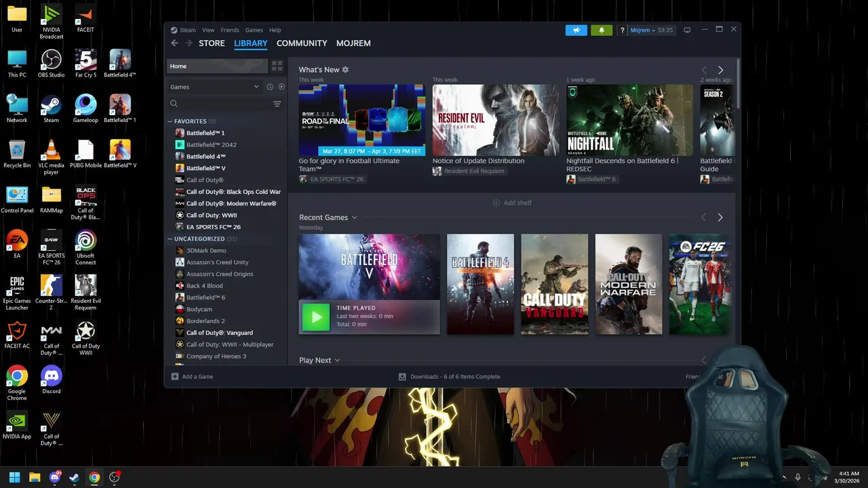Screen dimensions: 868x488
Task: Click the library search magnifier icon
Action: click(x=174, y=104)
